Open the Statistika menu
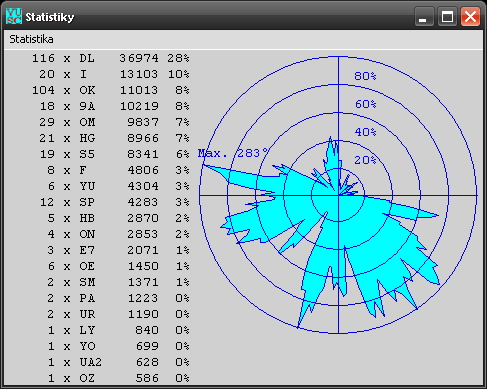 click(31, 39)
